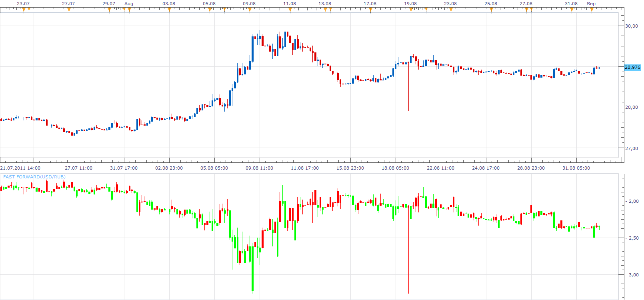Open the orange marker under the 11.08 date
Screen dimensions: 644x300
tap(290, 10)
